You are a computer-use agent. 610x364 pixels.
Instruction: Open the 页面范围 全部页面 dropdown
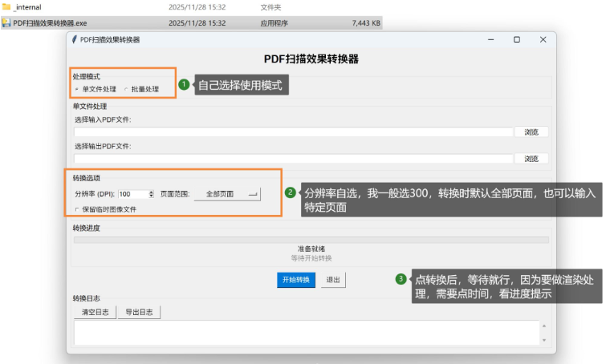(228, 194)
